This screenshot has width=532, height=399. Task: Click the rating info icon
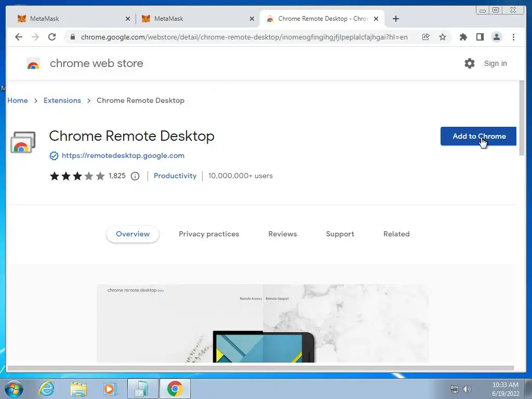coord(135,176)
